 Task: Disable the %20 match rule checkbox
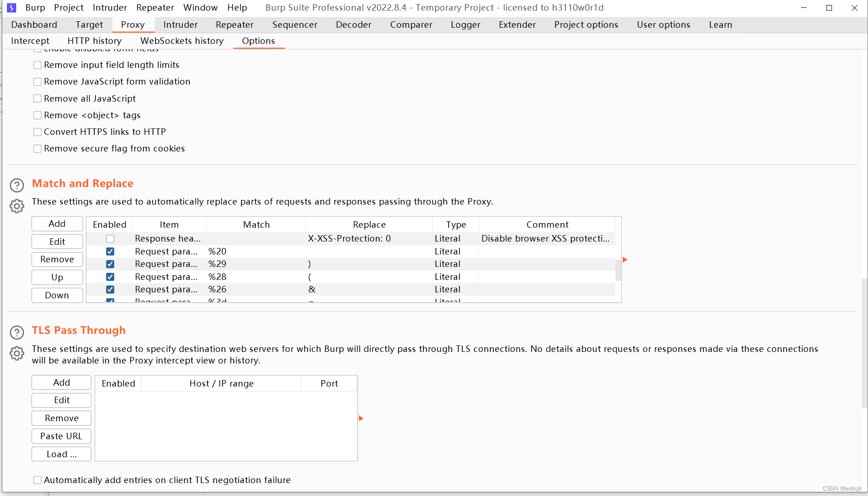(x=110, y=252)
